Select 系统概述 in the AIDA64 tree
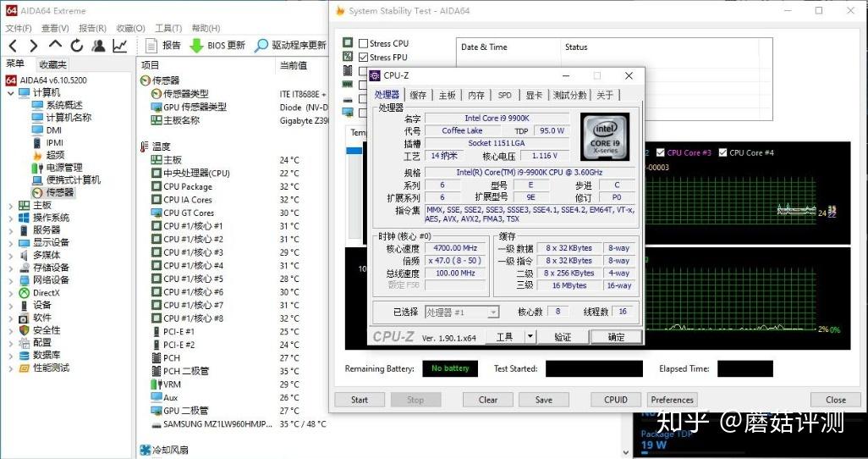The height and width of the screenshot is (459, 868). (64, 105)
